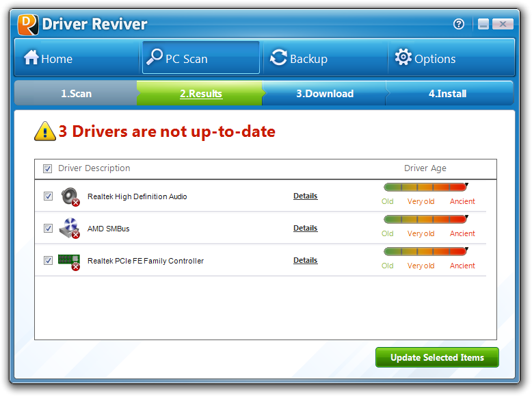Click the Driver Reviver logo icon
532x397 pixels.
pyautogui.click(x=28, y=25)
